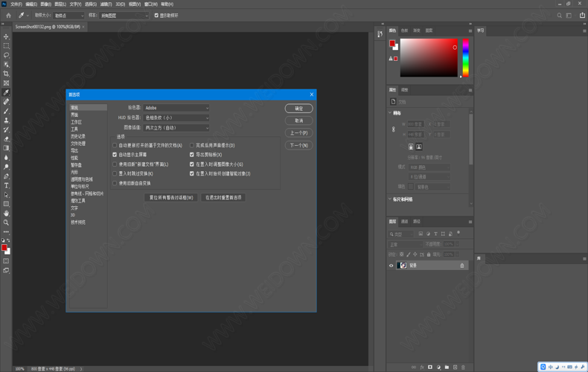This screenshot has height=372, width=588.
Task: Enable 完成后用声音提示 checkbox
Action: click(191, 146)
